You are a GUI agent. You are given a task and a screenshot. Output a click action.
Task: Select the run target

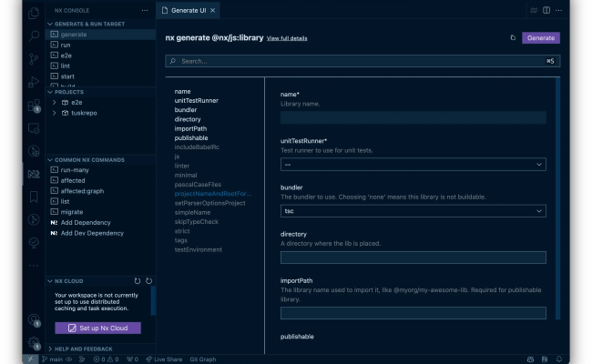coord(100,45)
